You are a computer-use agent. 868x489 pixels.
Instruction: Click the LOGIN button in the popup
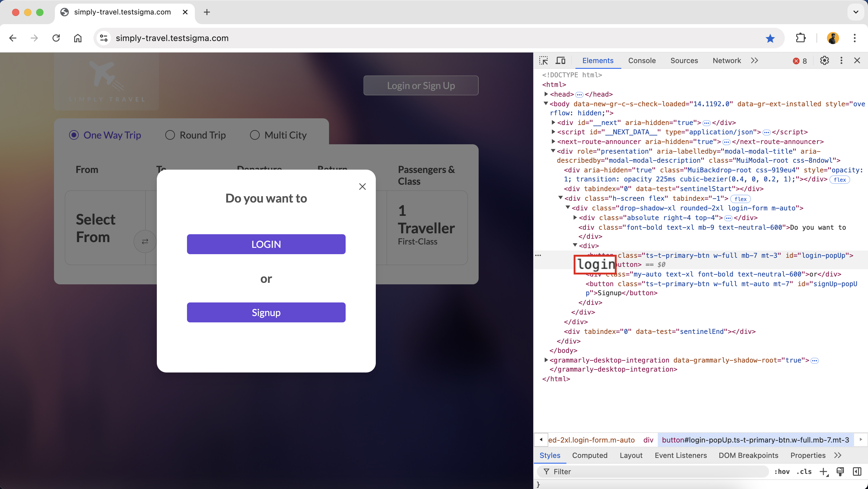[x=266, y=244]
